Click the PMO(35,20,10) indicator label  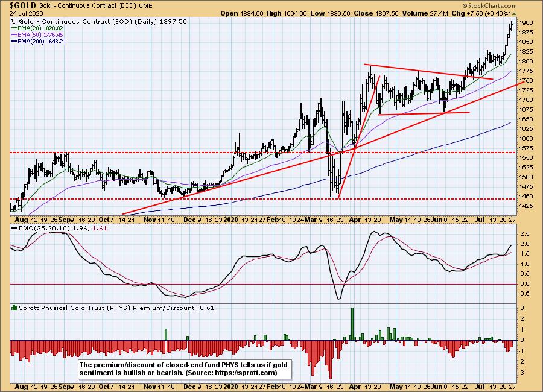[44, 228]
